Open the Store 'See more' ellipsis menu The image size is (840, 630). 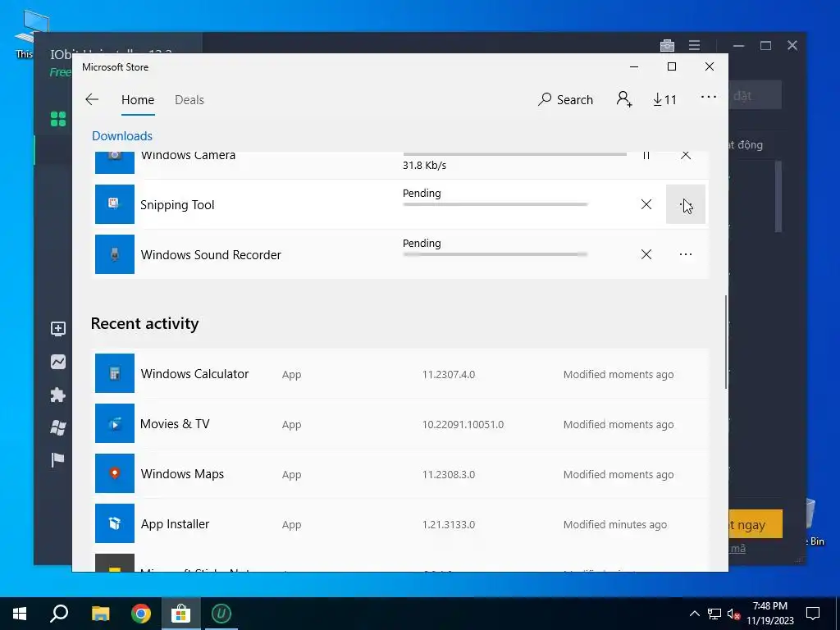(708, 97)
